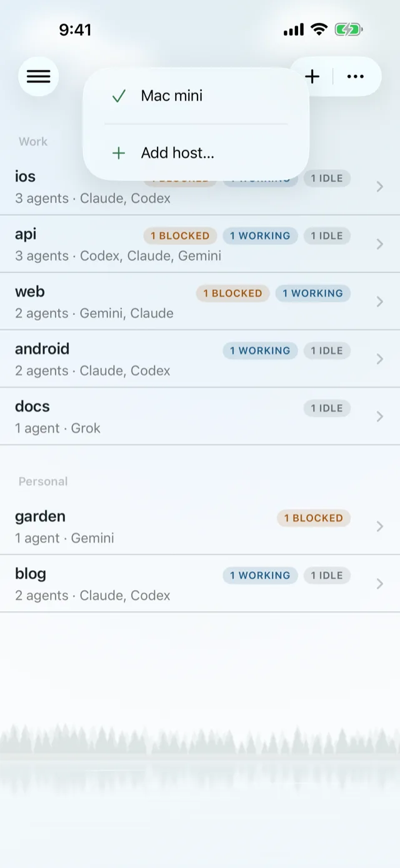Open the android project row
Viewport: 400px width, 868px height.
click(x=200, y=359)
